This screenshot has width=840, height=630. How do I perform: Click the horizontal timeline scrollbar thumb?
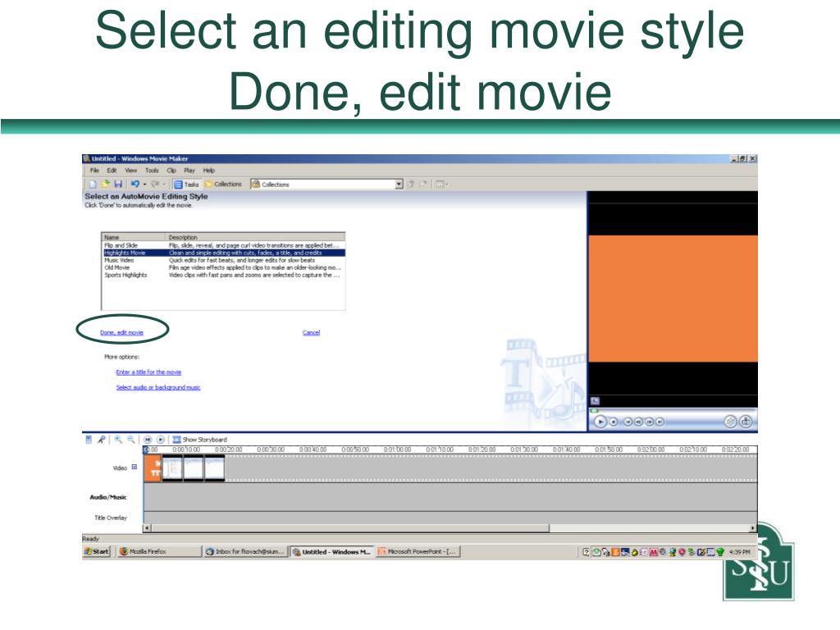click(x=350, y=528)
